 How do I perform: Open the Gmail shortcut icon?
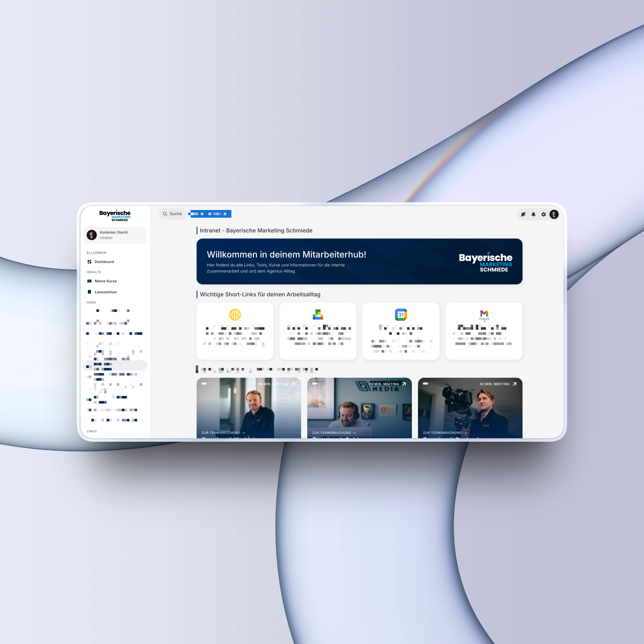(x=484, y=314)
